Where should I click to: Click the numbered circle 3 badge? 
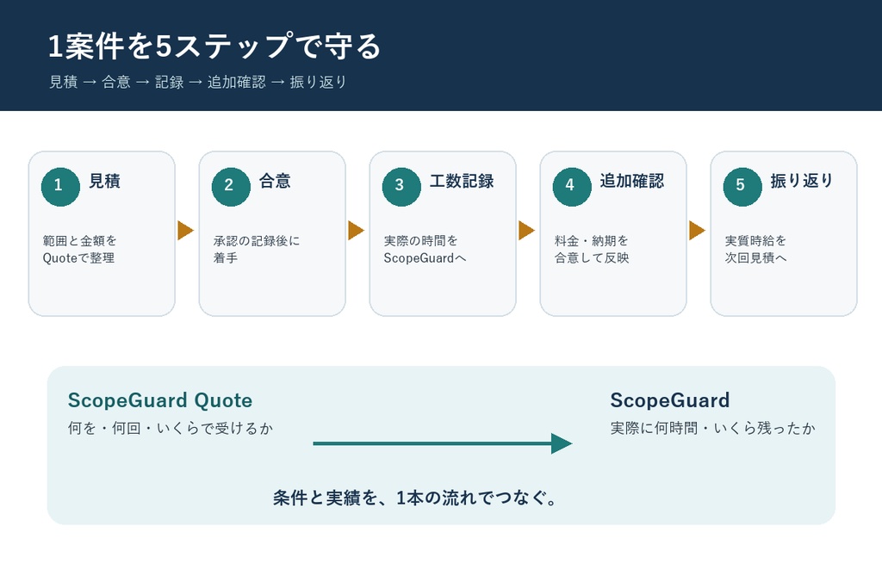(x=401, y=187)
